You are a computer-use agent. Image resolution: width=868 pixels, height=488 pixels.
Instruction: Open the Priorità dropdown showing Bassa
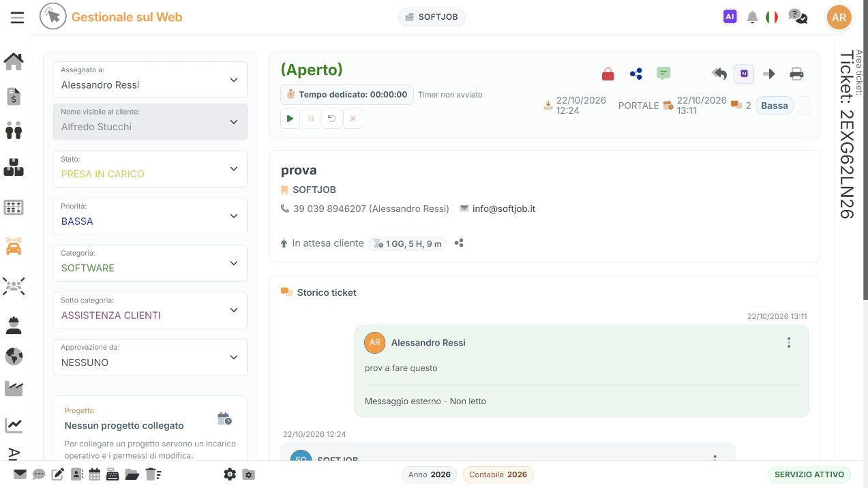pyautogui.click(x=150, y=215)
